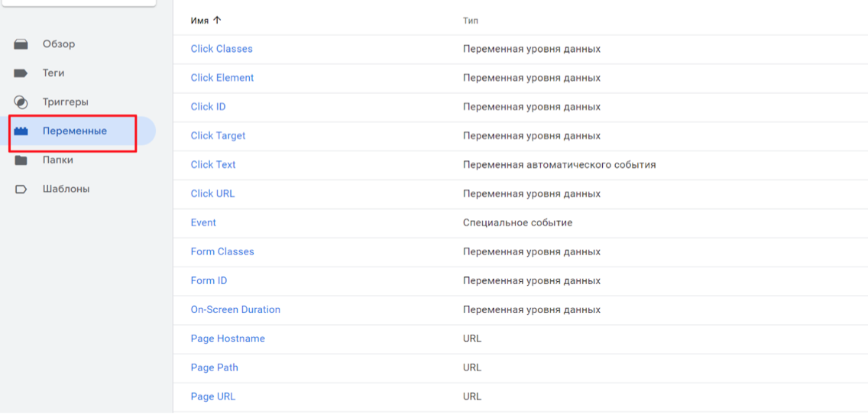This screenshot has height=414, width=868.
Task: Open the Page URL variable
Action: [212, 396]
